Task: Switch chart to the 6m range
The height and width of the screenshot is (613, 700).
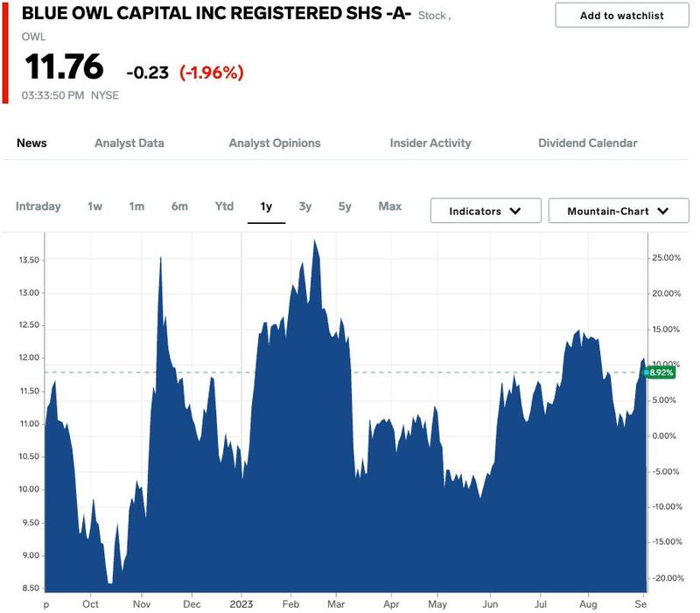Action: pos(179,206)
